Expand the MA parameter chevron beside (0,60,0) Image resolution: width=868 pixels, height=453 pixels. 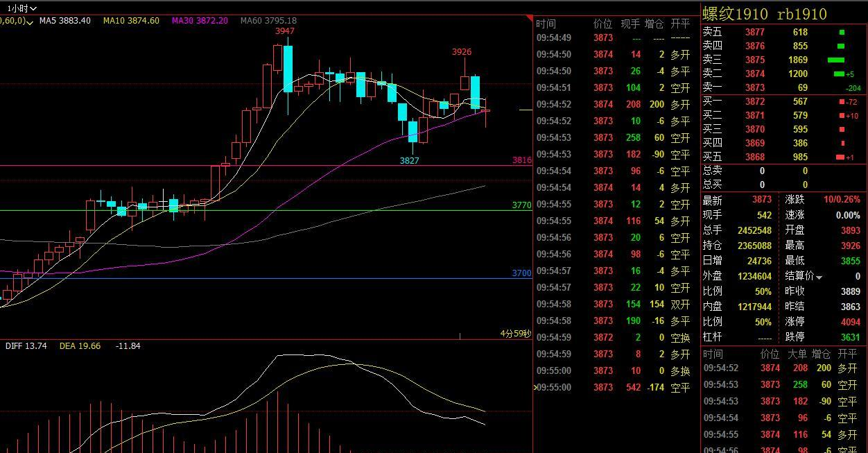click(x=30, y=22)
